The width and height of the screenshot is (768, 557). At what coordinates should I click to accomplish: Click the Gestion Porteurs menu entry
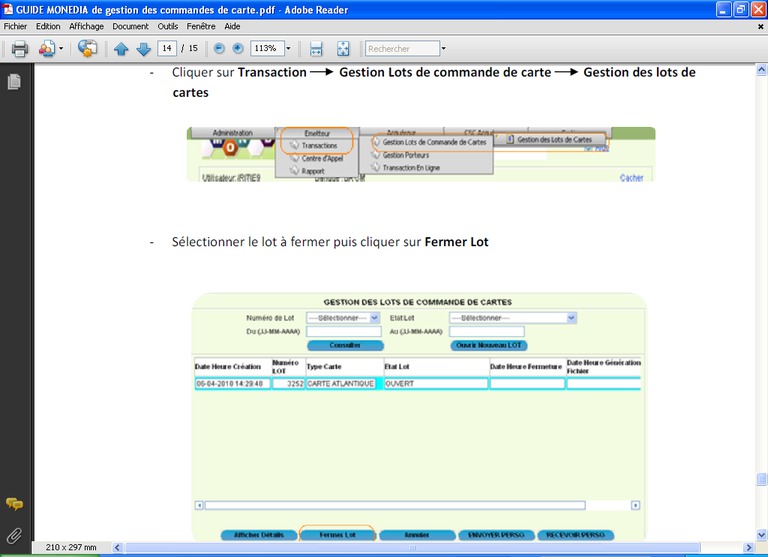click(406, 155)
